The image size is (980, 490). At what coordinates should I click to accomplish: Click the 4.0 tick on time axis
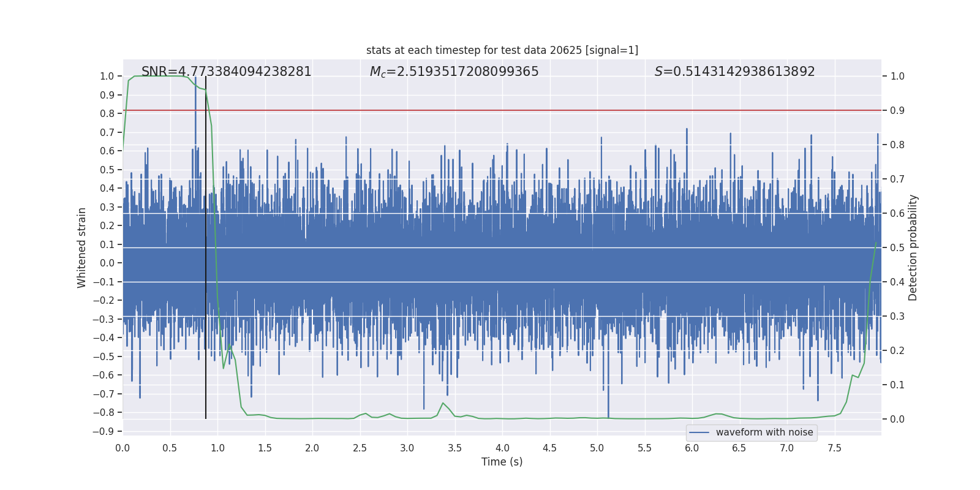[502, 448]
